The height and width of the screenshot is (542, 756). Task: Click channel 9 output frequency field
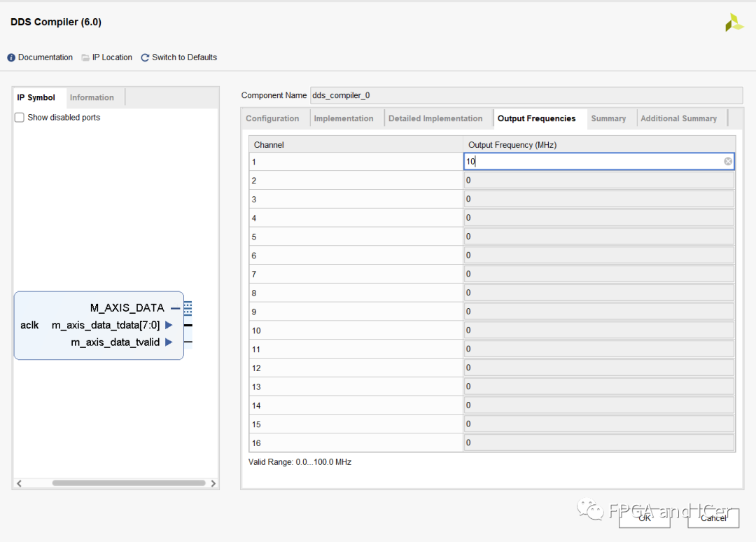[x=598, y=312]
